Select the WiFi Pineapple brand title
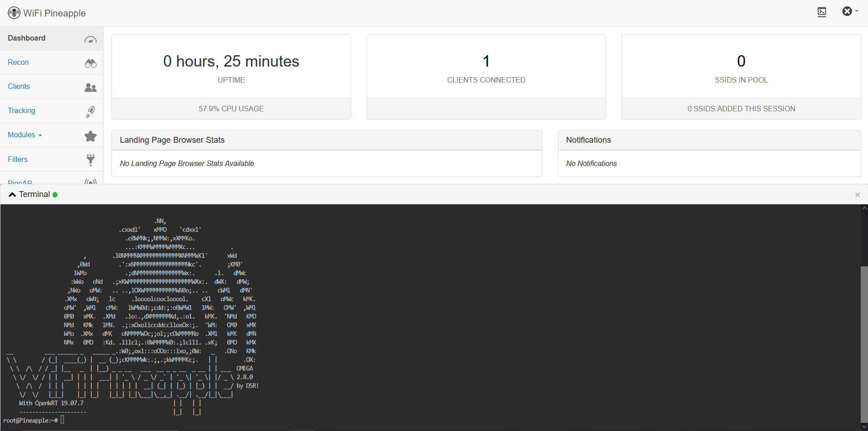 54,13
